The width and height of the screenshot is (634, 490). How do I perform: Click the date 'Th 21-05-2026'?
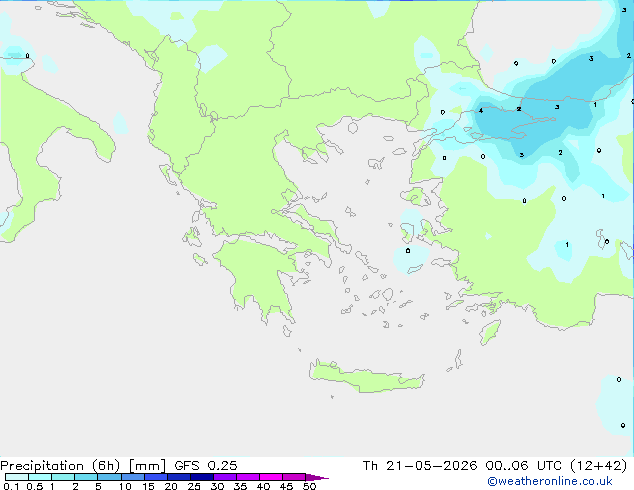pyautogui.click(x=420, y=466)
